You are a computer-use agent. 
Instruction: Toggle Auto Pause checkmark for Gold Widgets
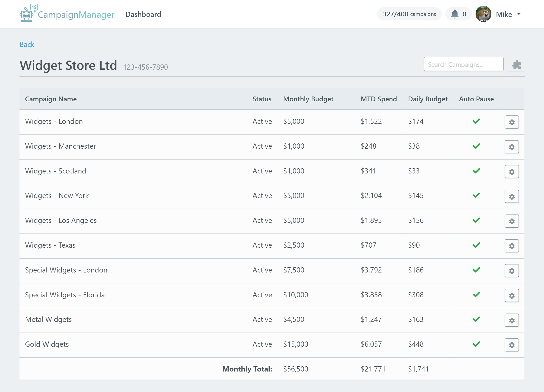(476, 344)
